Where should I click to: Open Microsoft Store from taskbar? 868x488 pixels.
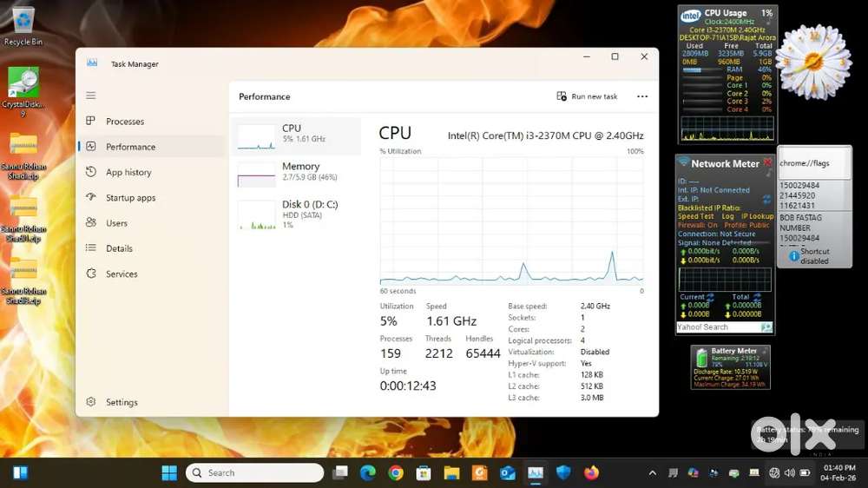424,472
